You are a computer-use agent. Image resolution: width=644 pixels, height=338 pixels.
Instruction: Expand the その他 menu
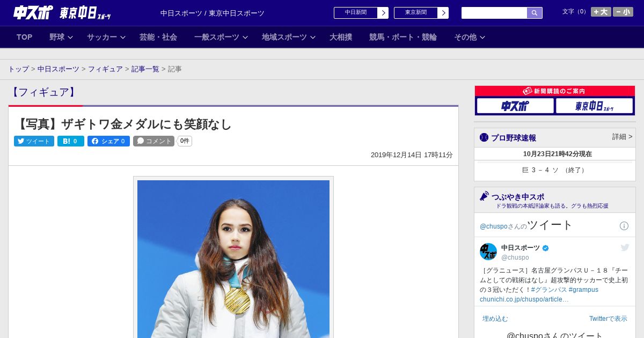[470, 37]
